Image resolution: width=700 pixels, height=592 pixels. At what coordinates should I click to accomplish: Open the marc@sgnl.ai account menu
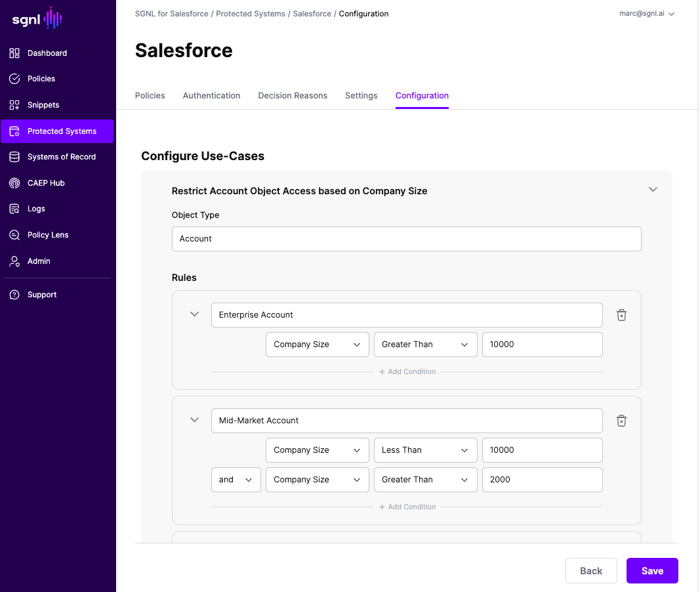tap(646, 13)
